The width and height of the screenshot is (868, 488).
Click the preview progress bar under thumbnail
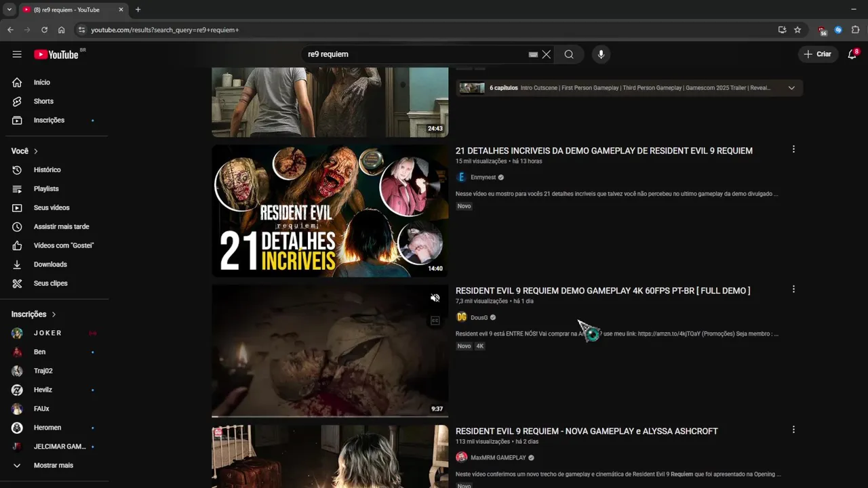click(330, 416)
